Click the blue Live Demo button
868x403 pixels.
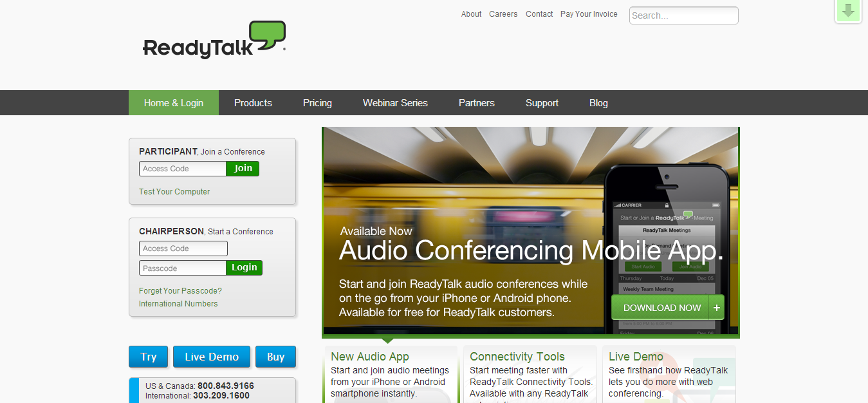212,357
